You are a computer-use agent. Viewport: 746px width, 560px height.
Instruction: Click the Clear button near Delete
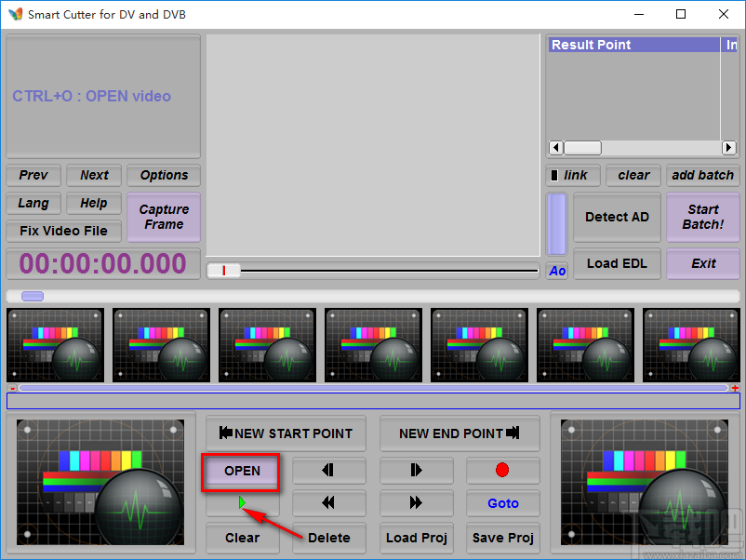click(242, 538)
